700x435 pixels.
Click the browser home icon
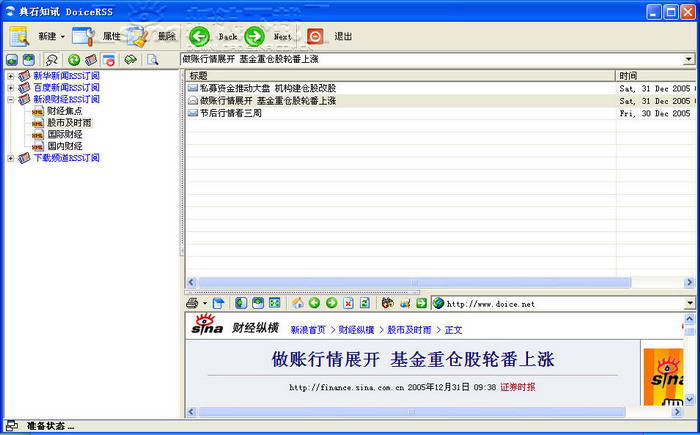pyautogui.click(x=297, y=303)
